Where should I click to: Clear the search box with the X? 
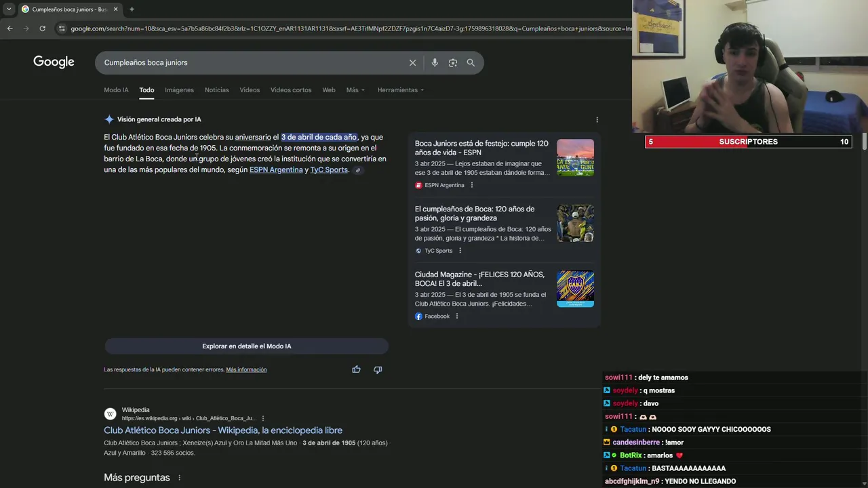pyautogui.click(x=412, y=62)
